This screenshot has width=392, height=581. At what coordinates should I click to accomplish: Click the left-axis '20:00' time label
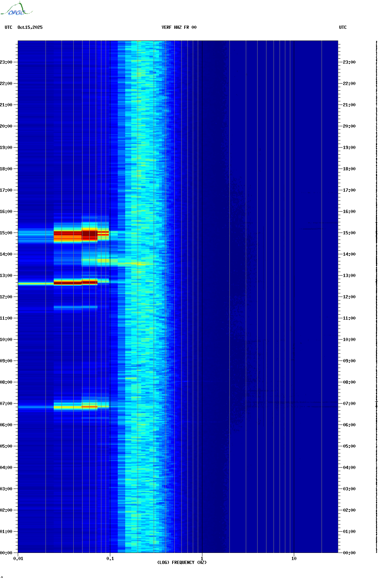[6, 126]
